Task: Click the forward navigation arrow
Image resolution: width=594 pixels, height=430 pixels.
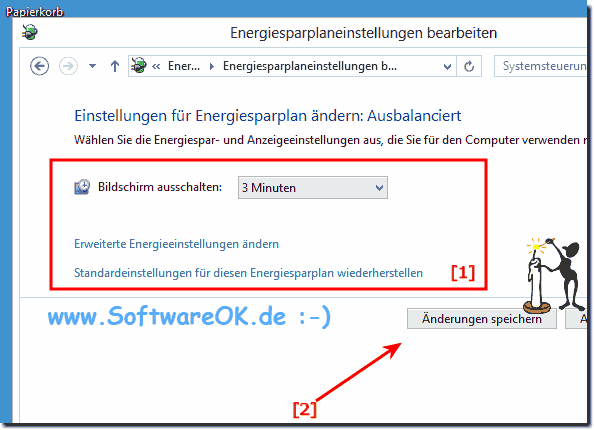Action: click(x=68, y=66)
